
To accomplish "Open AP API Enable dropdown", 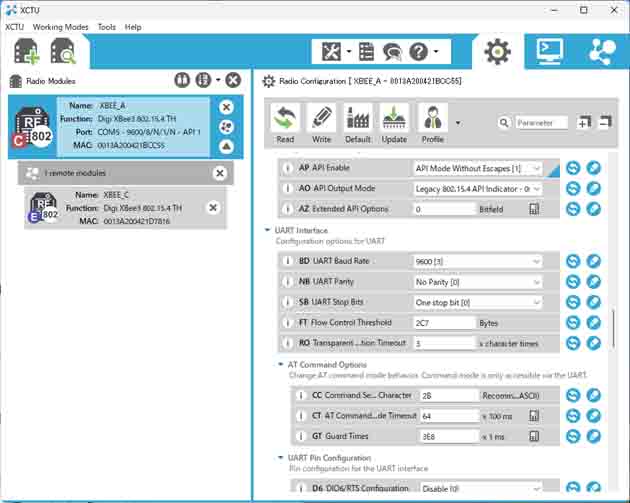I will (477, 168).
